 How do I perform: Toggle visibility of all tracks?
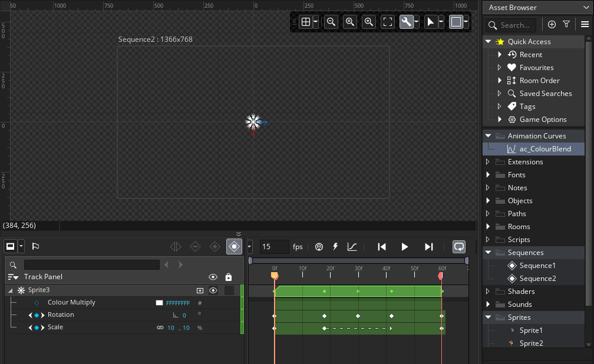213,277
